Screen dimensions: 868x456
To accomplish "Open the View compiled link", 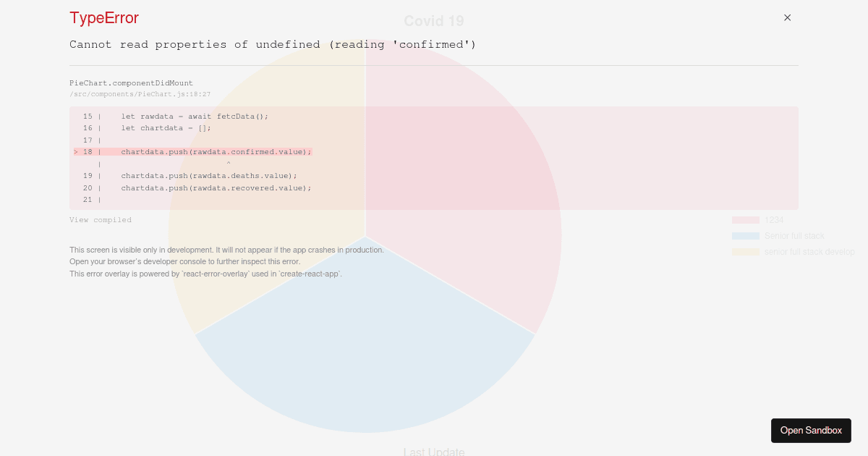I will (101, 219).
